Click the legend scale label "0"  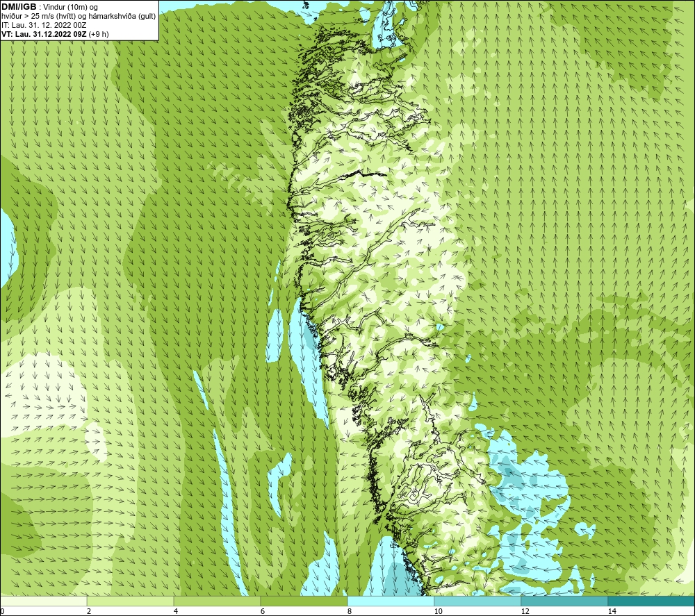point(2,612)
